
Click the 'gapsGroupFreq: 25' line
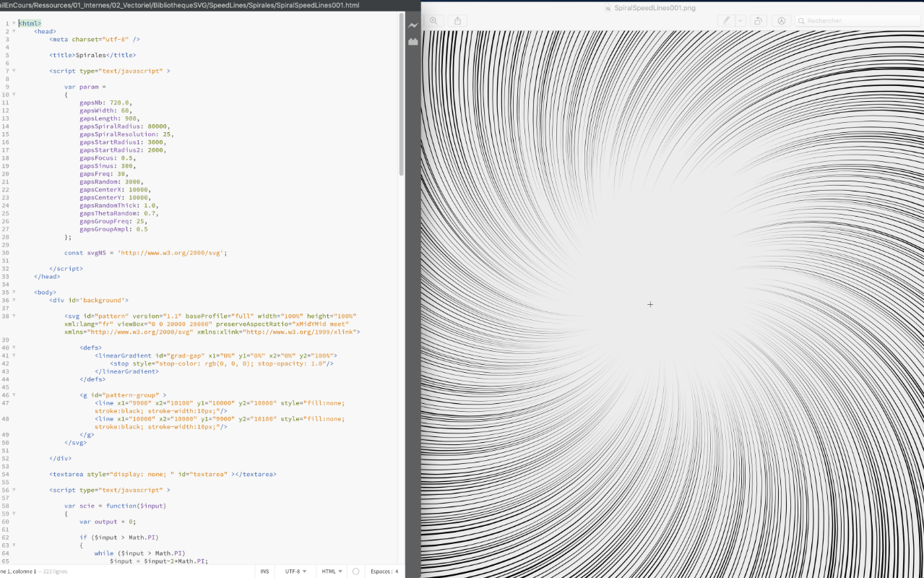[114, 222]
